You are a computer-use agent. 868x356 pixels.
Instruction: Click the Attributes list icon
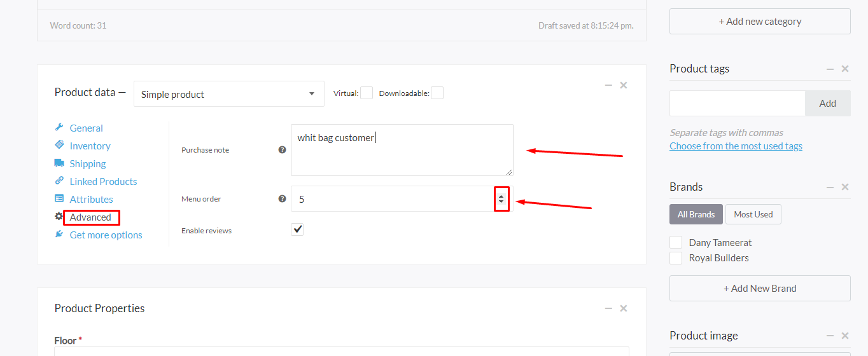point(59,199)
